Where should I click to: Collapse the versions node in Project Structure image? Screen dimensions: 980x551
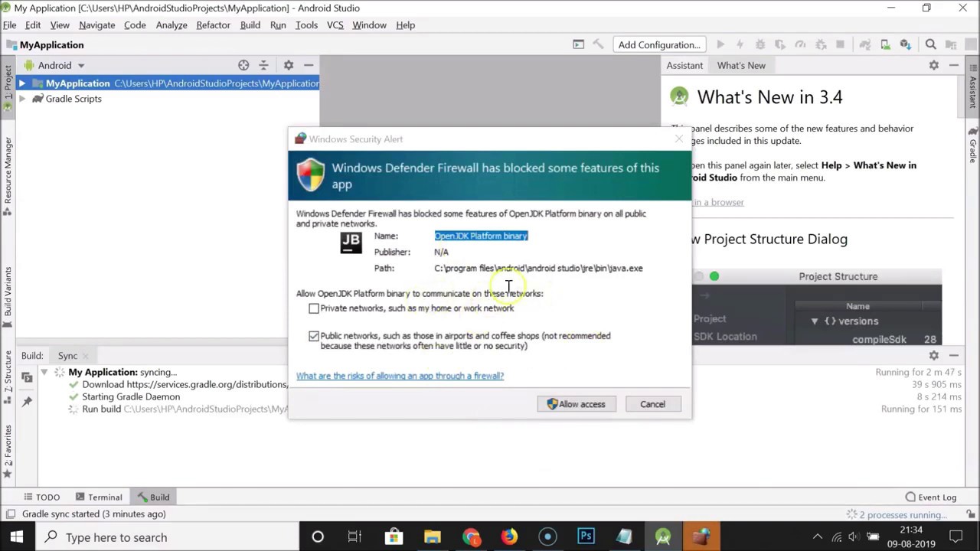click(x=815, y=321)
